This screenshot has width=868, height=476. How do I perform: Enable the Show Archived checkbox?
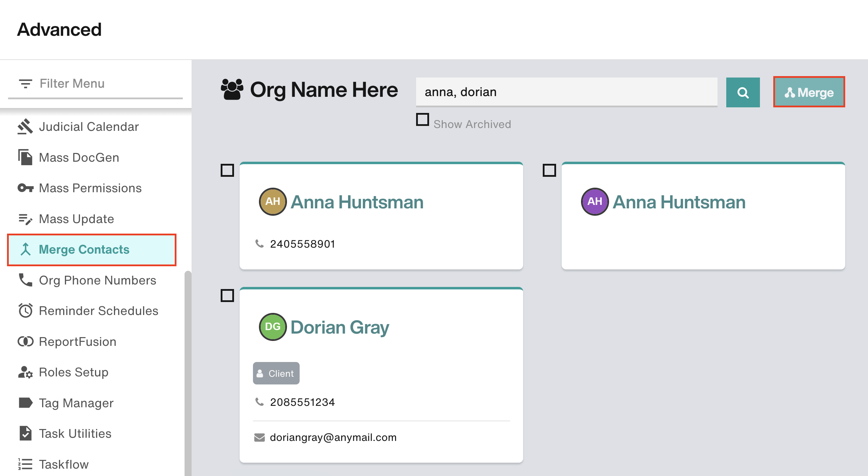tap(422, 120)
